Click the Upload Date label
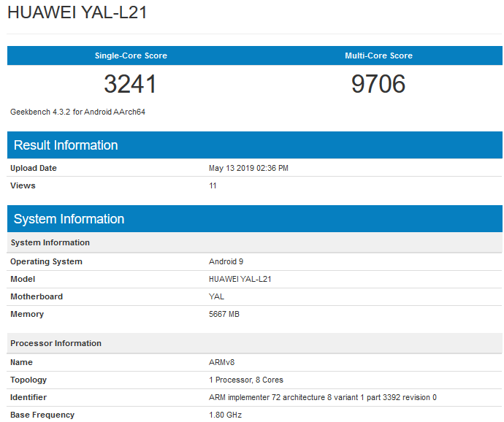This screenshot has height=422, width=504. pos(34,168)
